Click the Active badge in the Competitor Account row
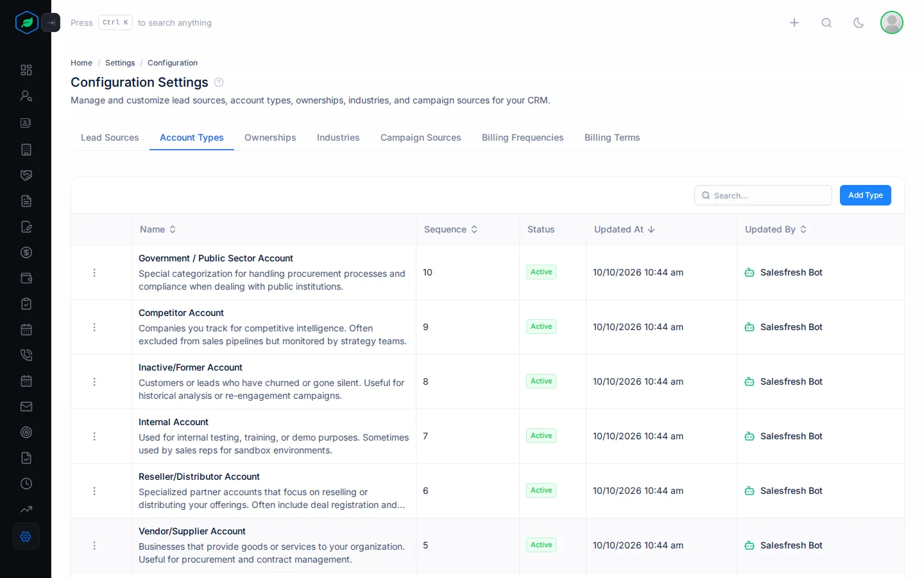This screenshot has height=578, width=924. point(542,326)
